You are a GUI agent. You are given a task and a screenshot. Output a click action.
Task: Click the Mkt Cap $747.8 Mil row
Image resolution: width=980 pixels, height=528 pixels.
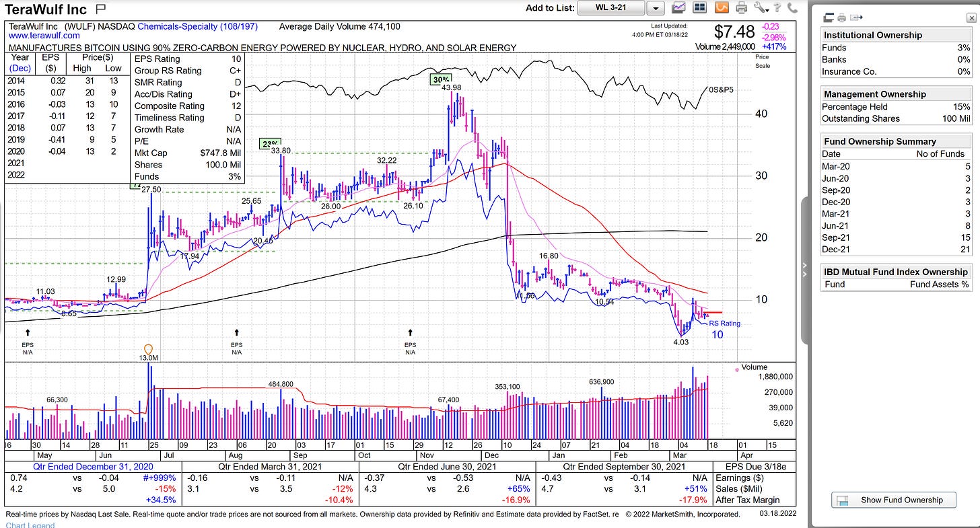[188, 153]
